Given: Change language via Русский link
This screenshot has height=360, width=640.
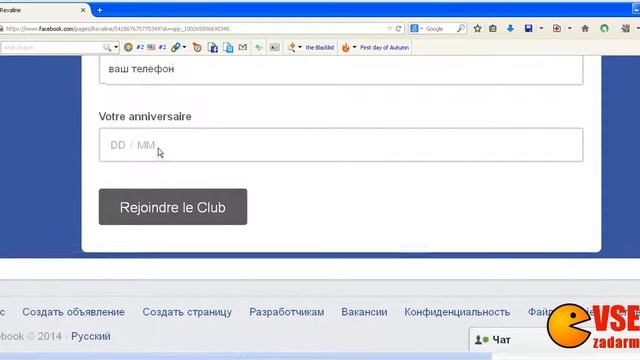Looking at the screenshot, I should [x=91, y=336].
